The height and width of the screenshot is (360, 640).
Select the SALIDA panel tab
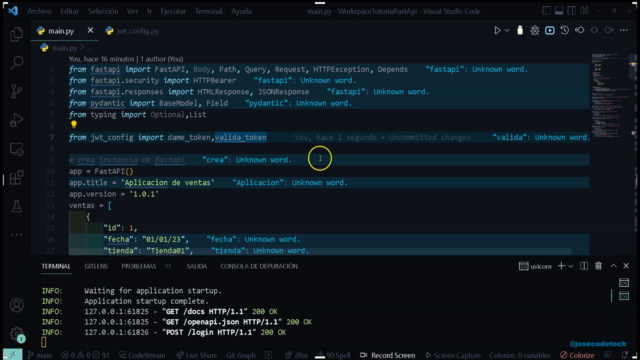click(197, 266)
